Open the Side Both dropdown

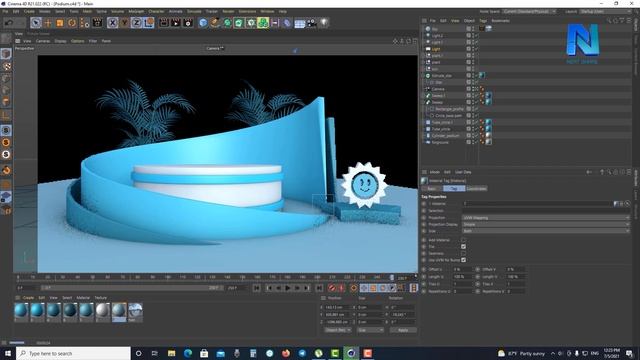[546, 231]
